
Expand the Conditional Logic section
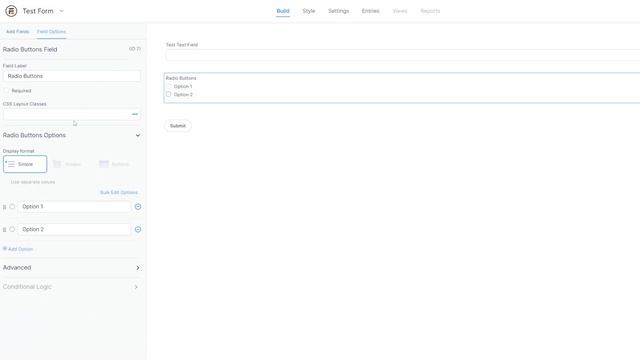pos(72,287)
